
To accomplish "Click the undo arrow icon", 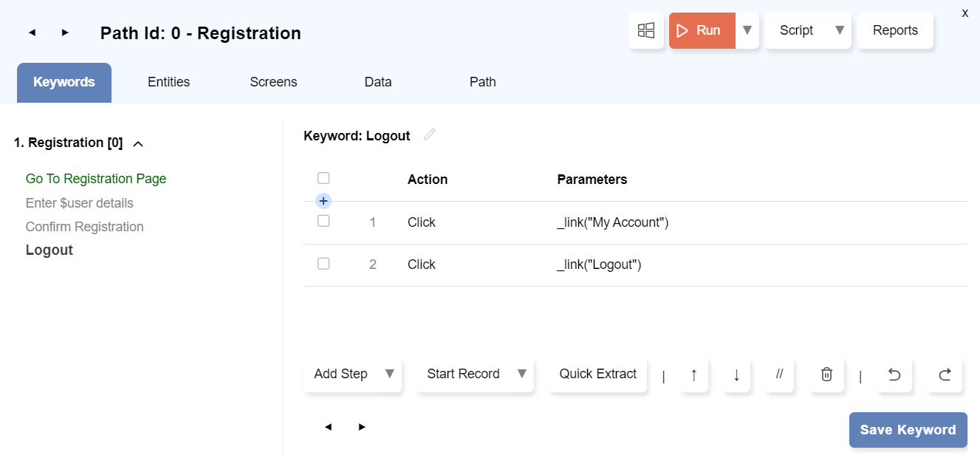I will (x=894, y=375).
